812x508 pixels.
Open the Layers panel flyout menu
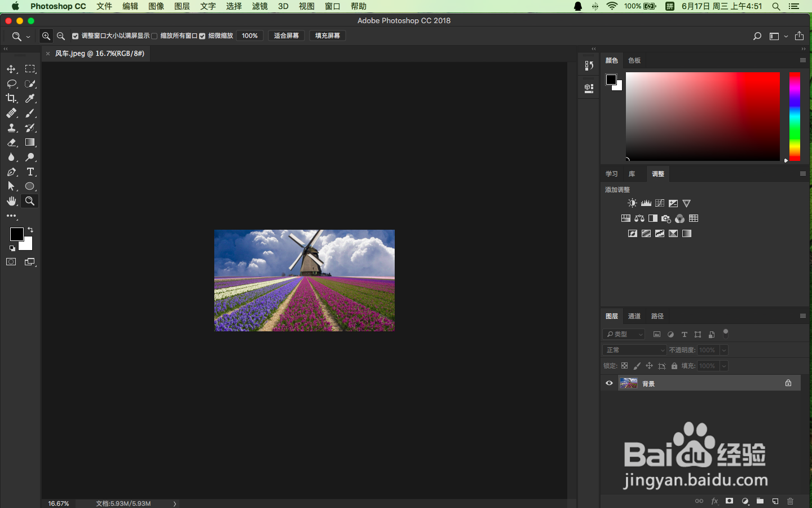[x=803, y=316]
